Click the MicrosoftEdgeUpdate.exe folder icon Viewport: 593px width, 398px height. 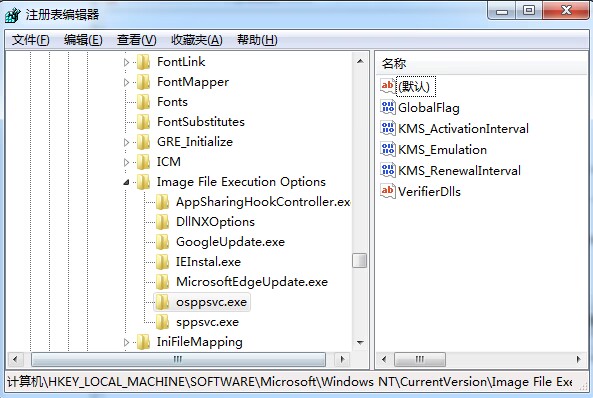point(163,282)
